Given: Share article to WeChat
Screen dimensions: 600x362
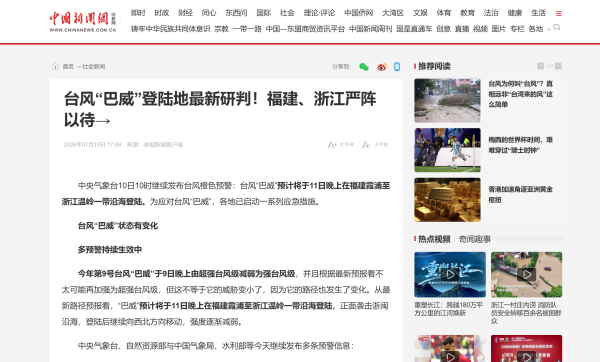Looking at the screenshot, I should click(364, 67).
